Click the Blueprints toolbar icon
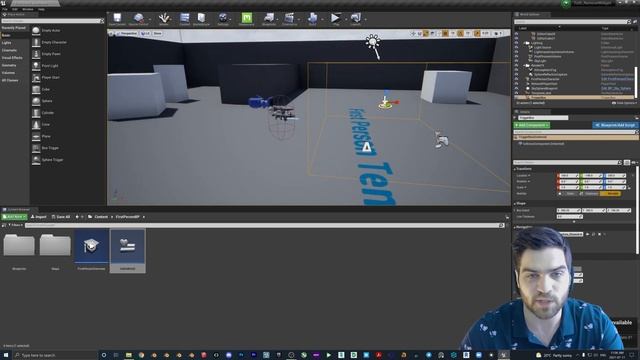Viewport: 640px width, 360px height. tap(269, 19)
